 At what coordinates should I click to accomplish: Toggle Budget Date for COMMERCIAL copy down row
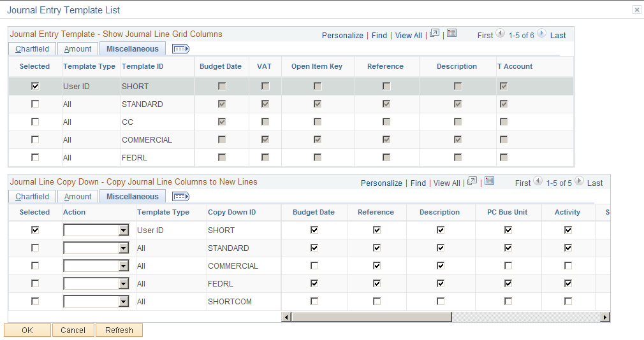(314, 266)
